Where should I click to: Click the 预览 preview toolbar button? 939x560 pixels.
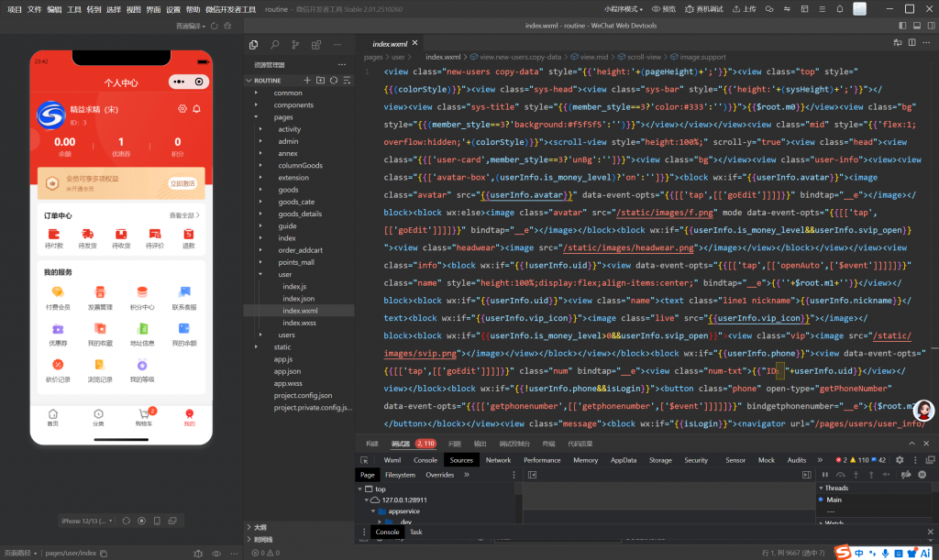click(664, 8)
